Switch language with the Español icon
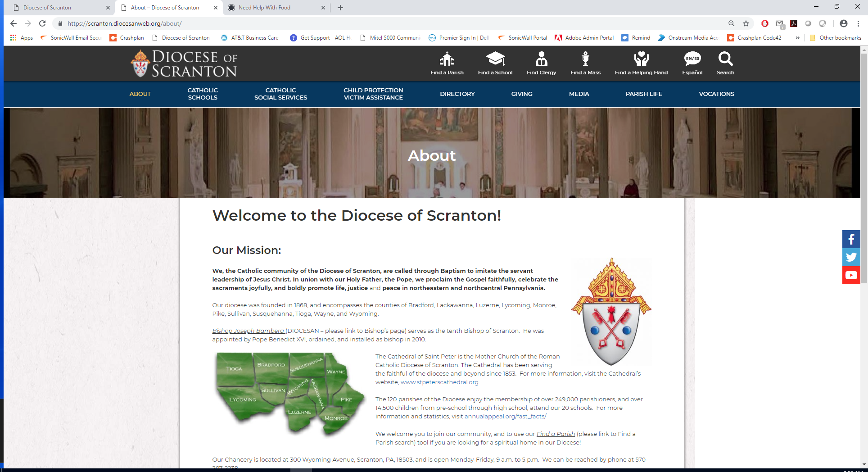The image size is (868, 472). click(x=692, y=59)
